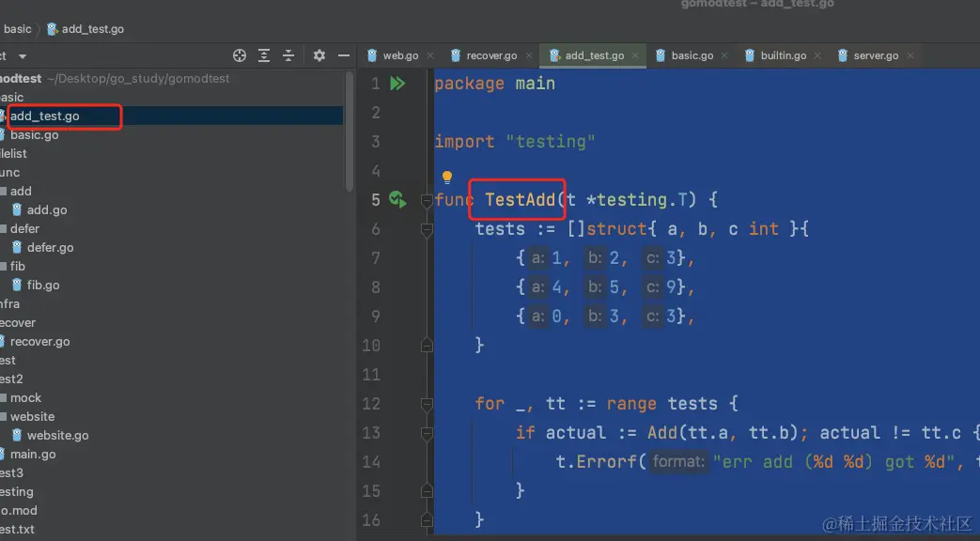The width and height of the screenshot is (980, 541).
Task: Click the fold end marker on line 10
Action: (x=427, y=346)
